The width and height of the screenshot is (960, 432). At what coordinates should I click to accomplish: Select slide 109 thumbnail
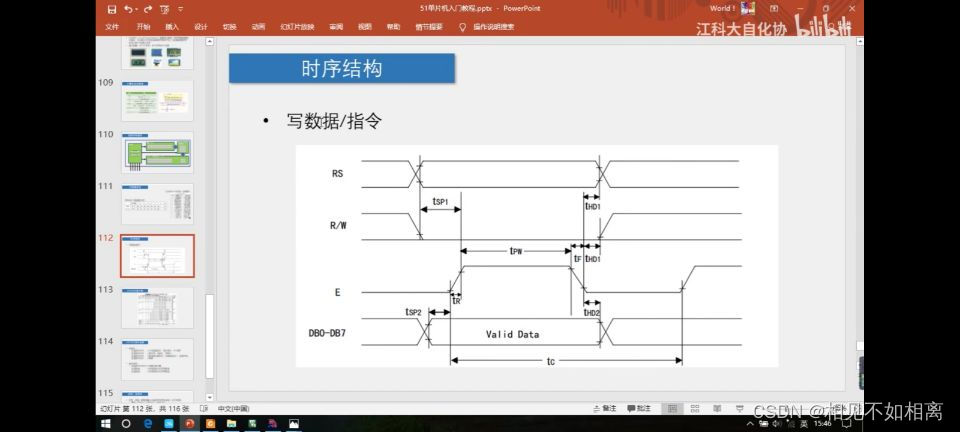[157, 101]
